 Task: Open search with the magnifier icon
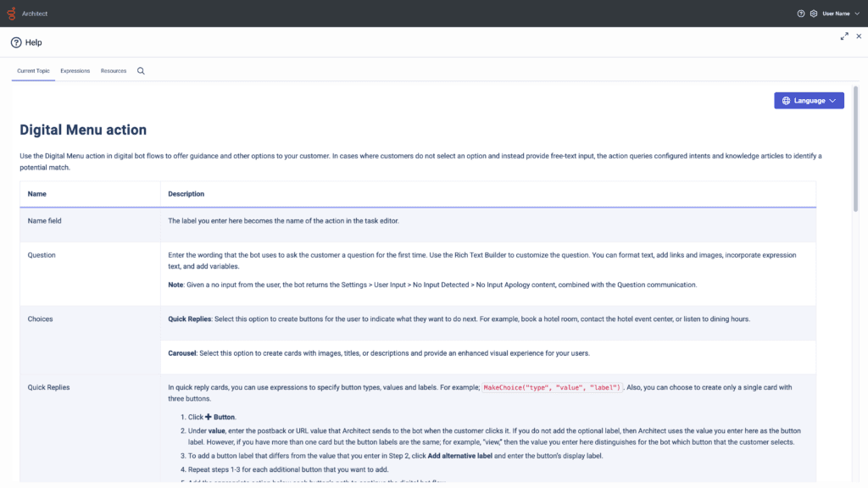(141, 71)
